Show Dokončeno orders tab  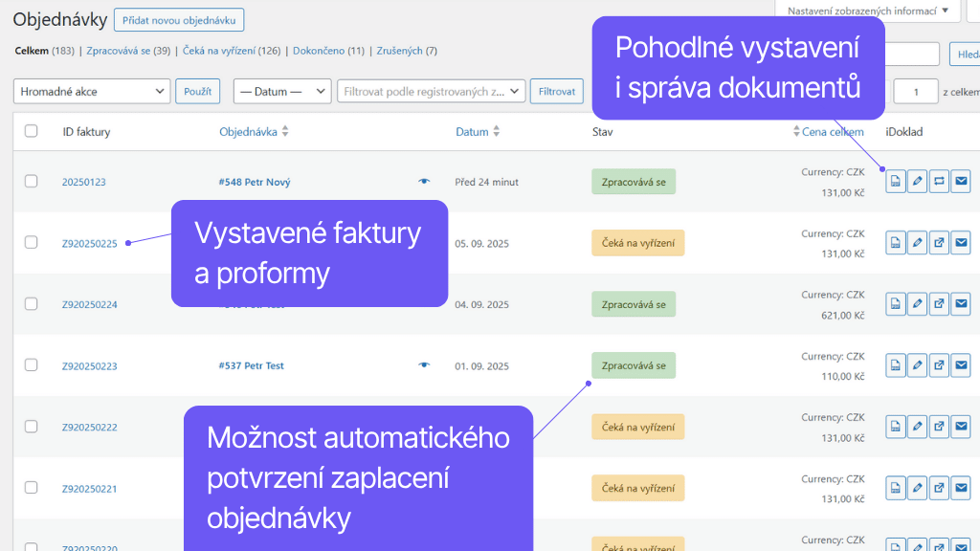[328, 51]
